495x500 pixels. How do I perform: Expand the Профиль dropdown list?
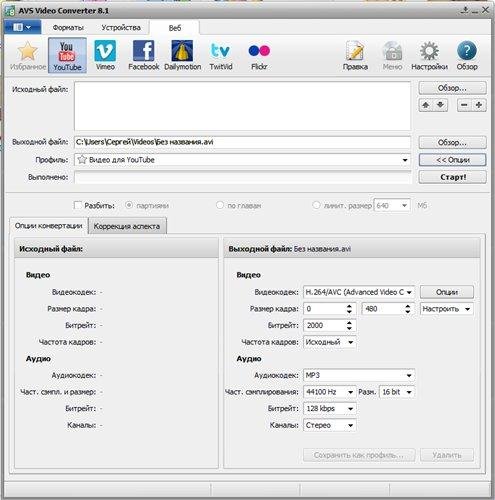[x=405, y=160]
